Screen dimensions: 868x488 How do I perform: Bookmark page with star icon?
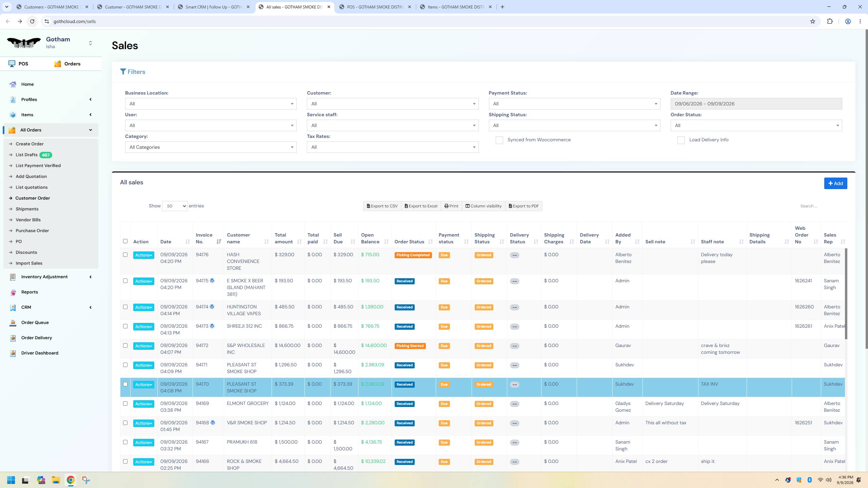[813, 21]
